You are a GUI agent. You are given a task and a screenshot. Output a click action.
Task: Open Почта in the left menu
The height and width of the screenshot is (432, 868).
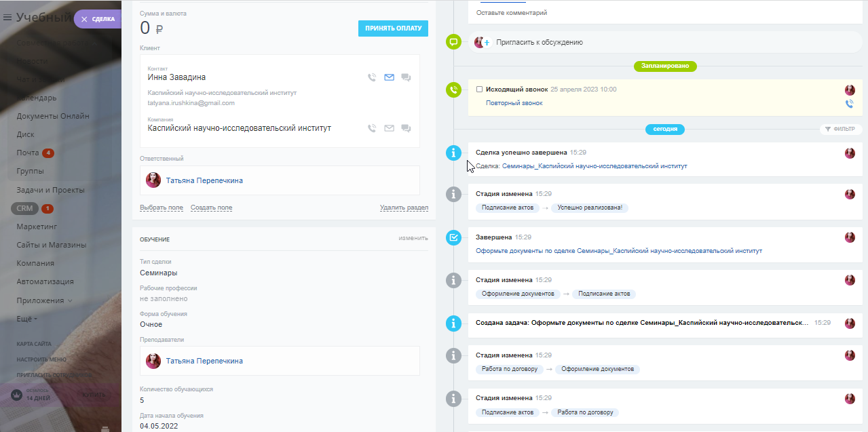pos(28,153)
